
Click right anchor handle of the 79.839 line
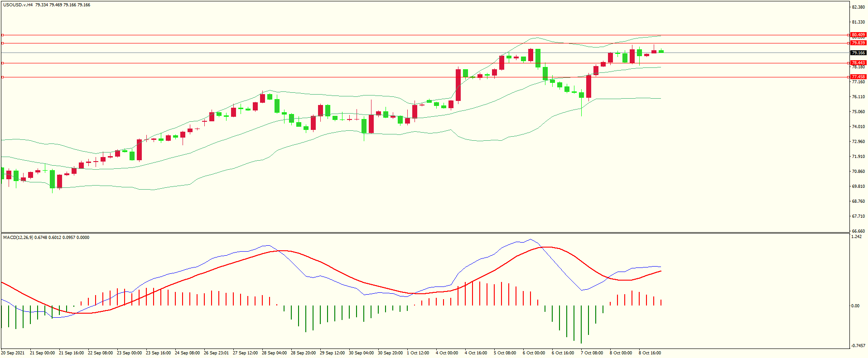click(848, 43)
